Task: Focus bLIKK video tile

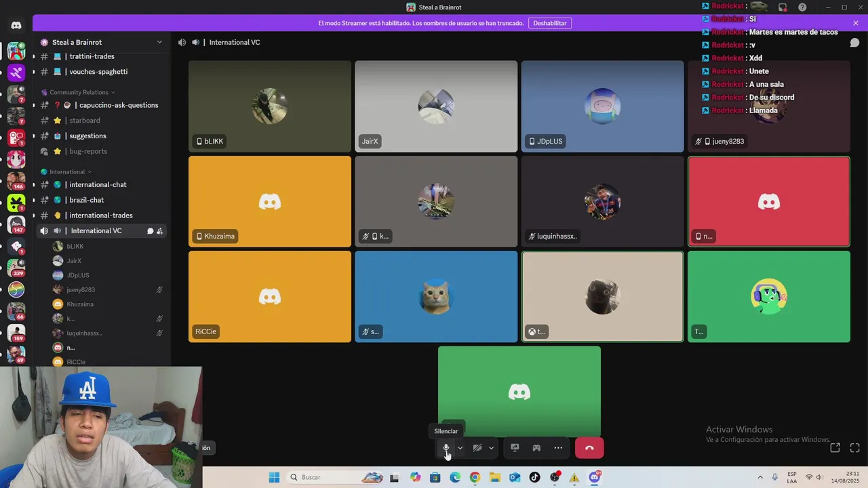Action: [x=270, y=106]
